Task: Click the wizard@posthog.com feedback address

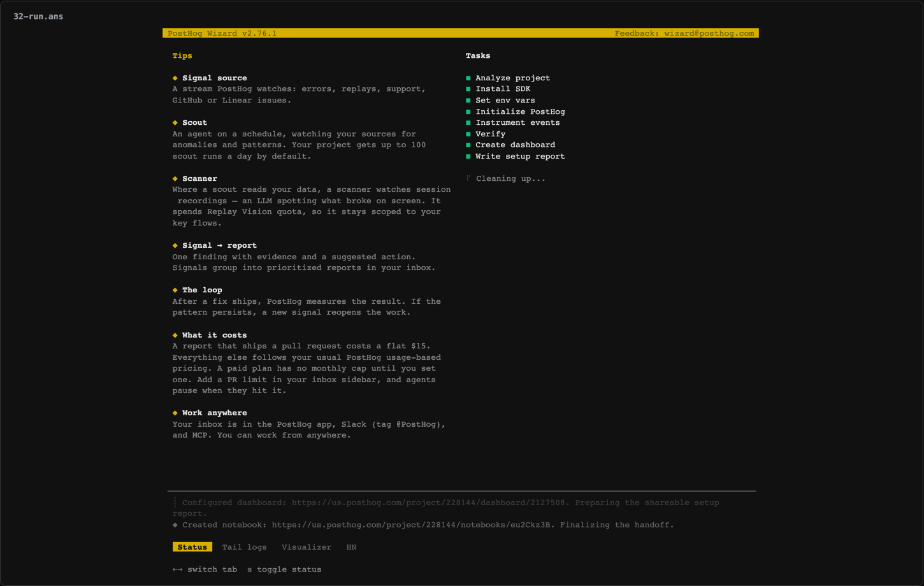Action: (709, 33)
